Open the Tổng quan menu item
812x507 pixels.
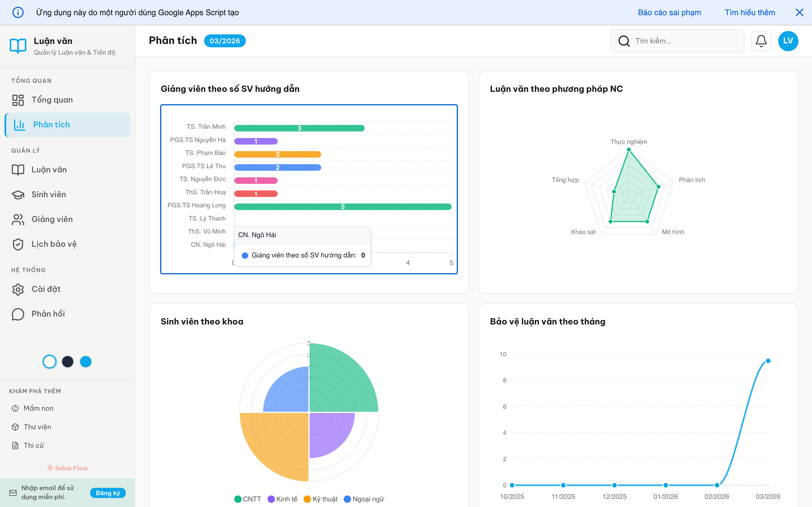click(52, 100)
